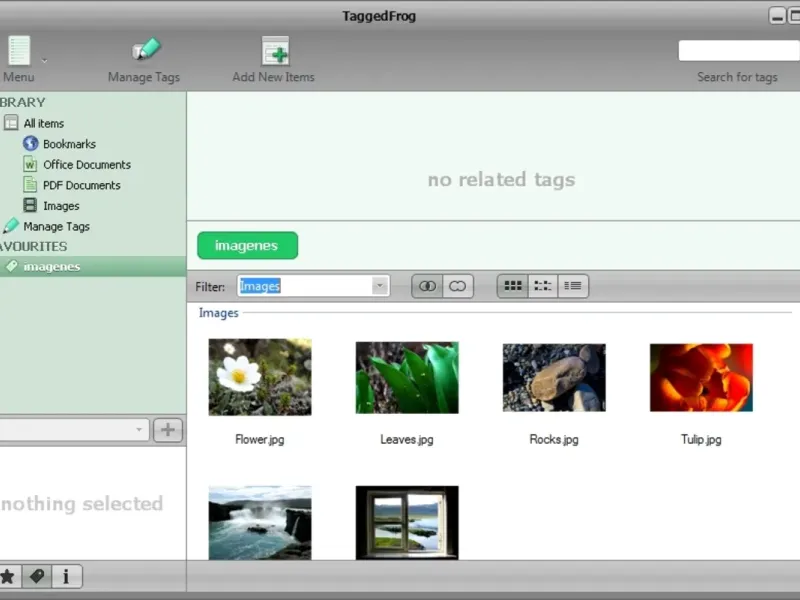The width and height of the screenshot is (800, 600).
Task: Open the Bookmarks library category
Action: pos(69,144)
